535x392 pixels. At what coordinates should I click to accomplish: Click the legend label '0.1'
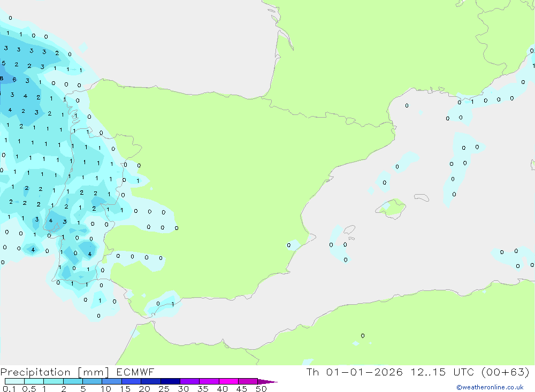point(9,389)
